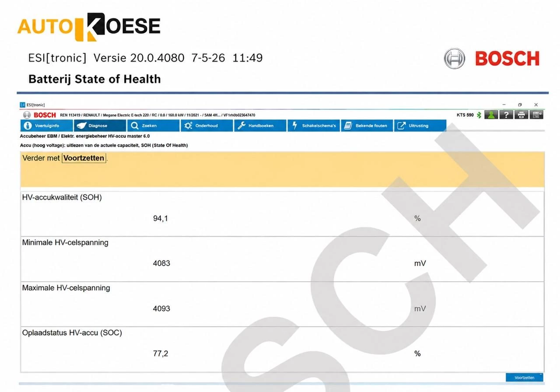Image resolution: width=560 pixels, height=392 pixels.
Task: Select the SOC value 77,2
Action: click(x=161, y=353)
